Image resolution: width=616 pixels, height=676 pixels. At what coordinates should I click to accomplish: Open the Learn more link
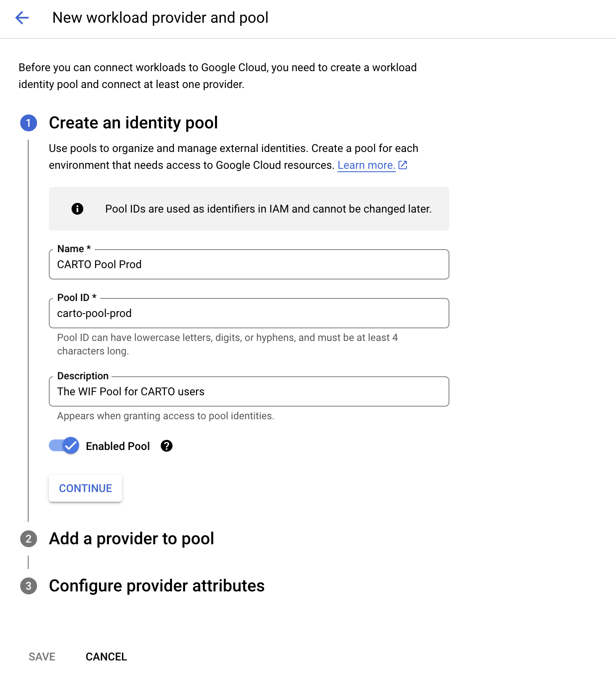(366, 165)
